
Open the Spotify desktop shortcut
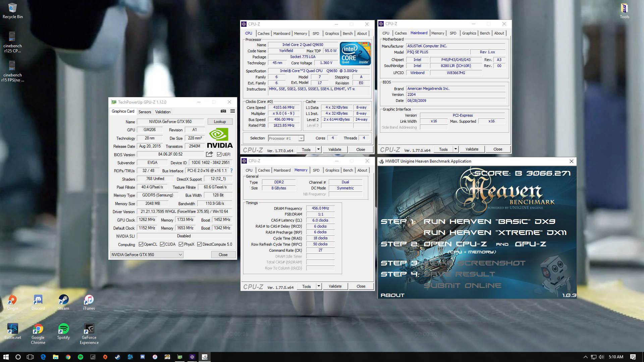click(63, 331)
